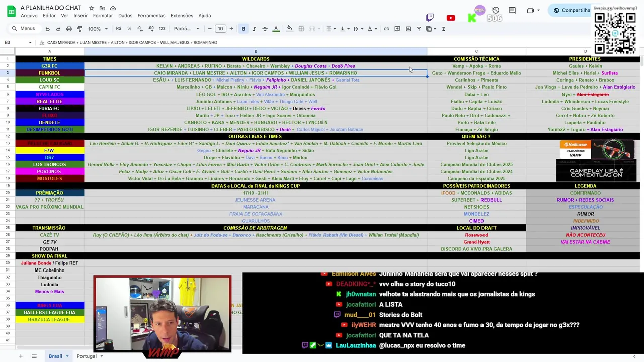This screenshot has height=362, width=644.
Task: Increase font size with plus
Action: pos(231,29)
